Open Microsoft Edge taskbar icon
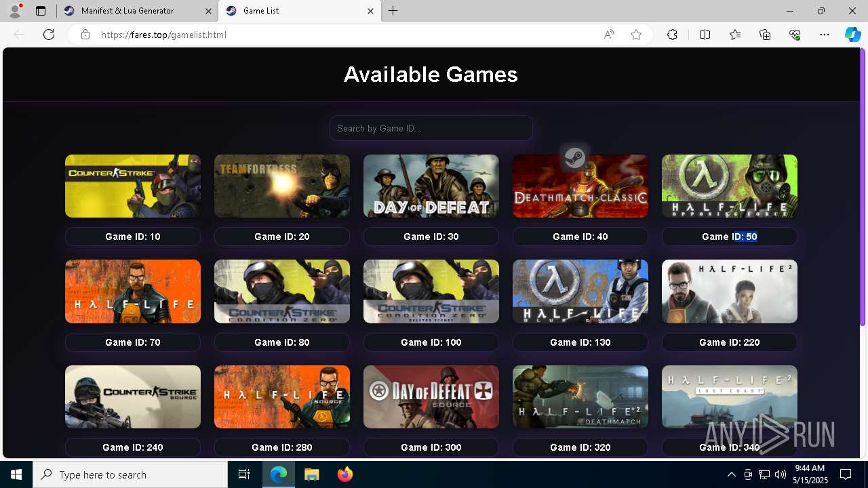 (x=279, y=474)
